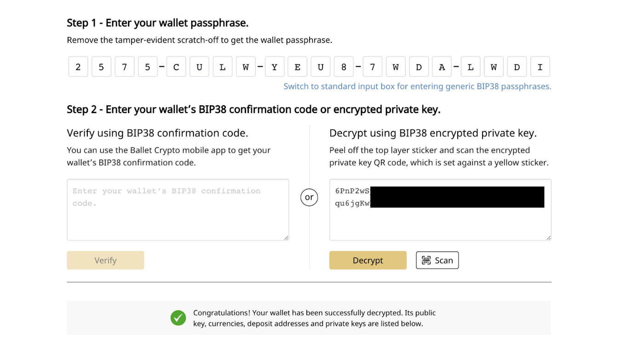The image size is (644, 352).
Task: Click the congratulations success message banner
Action: pyautogui.click(x=308, y=317)
